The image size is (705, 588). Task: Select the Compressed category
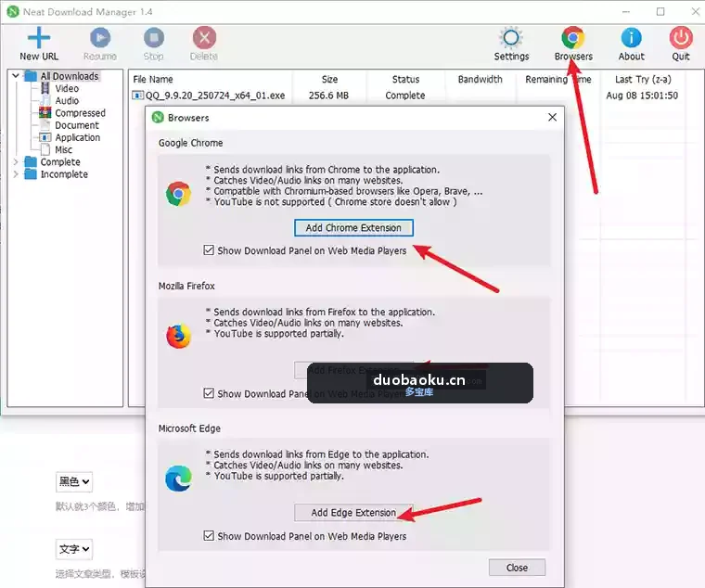80,113
